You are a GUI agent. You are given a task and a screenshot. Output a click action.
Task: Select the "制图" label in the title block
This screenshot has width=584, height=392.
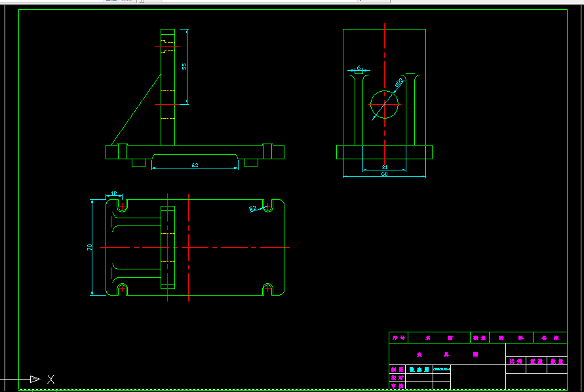coord(397,369)
